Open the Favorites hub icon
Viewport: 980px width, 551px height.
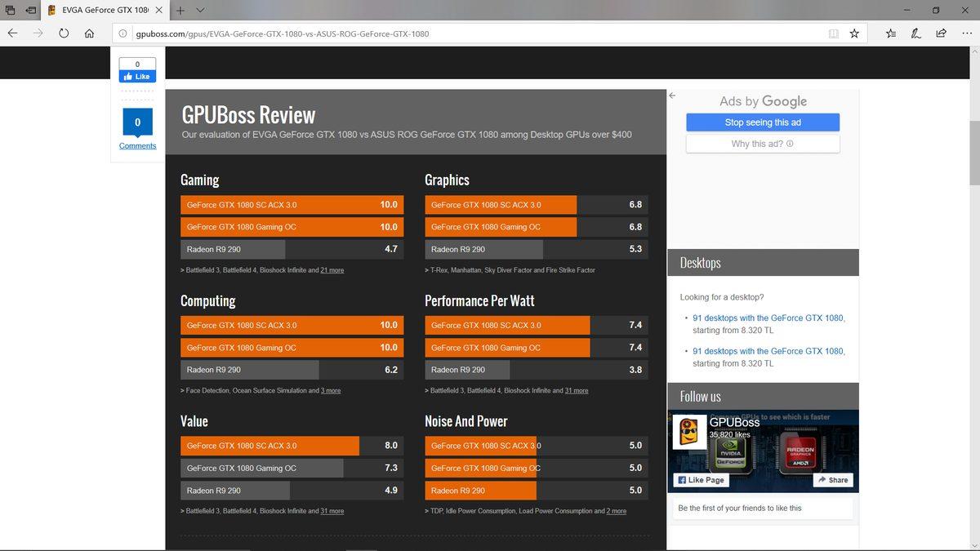tap(891, 33)
